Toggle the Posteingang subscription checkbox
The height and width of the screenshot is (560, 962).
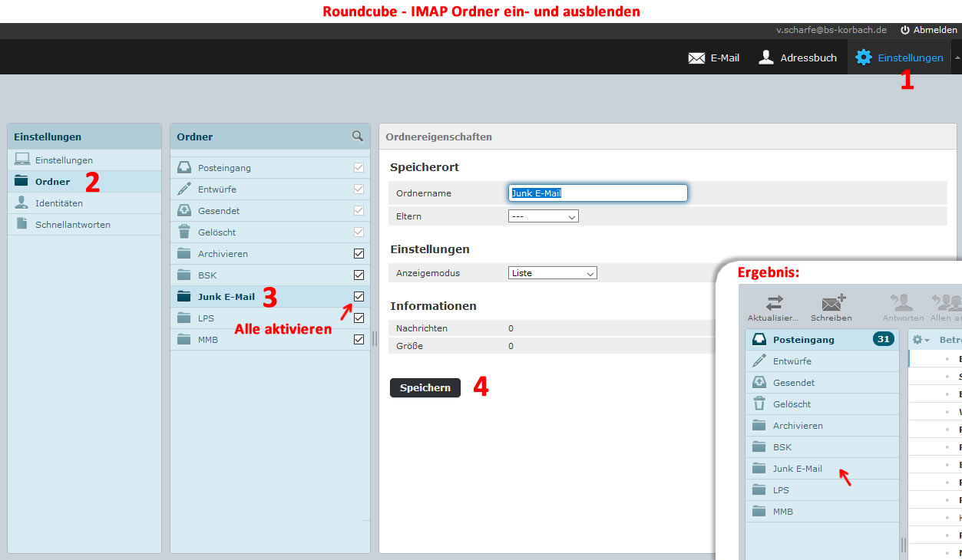(359, 168)
